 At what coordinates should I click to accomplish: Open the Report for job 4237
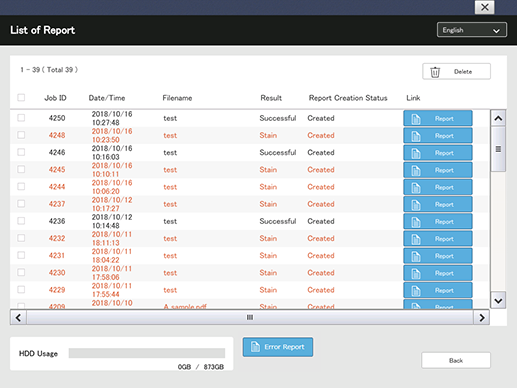pos(438,204)
